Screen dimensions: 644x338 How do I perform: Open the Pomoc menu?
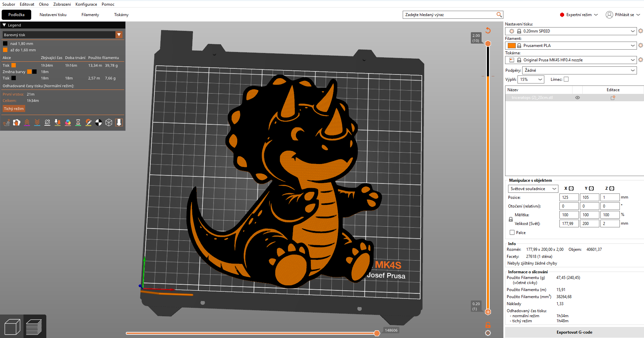108,4
